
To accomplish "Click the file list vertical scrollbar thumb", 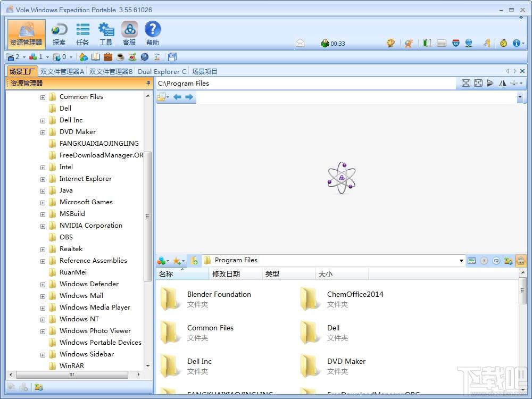I will [x=522, y=290].
